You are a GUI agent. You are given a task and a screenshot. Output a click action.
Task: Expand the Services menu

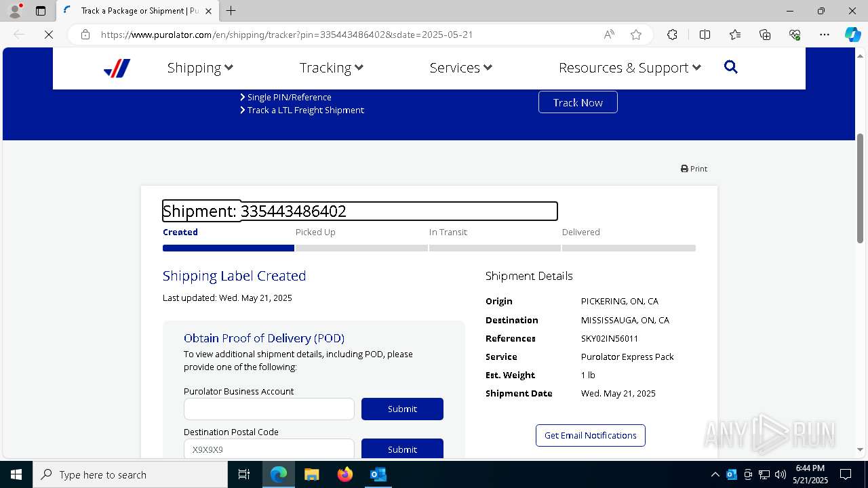pos(461,68)
